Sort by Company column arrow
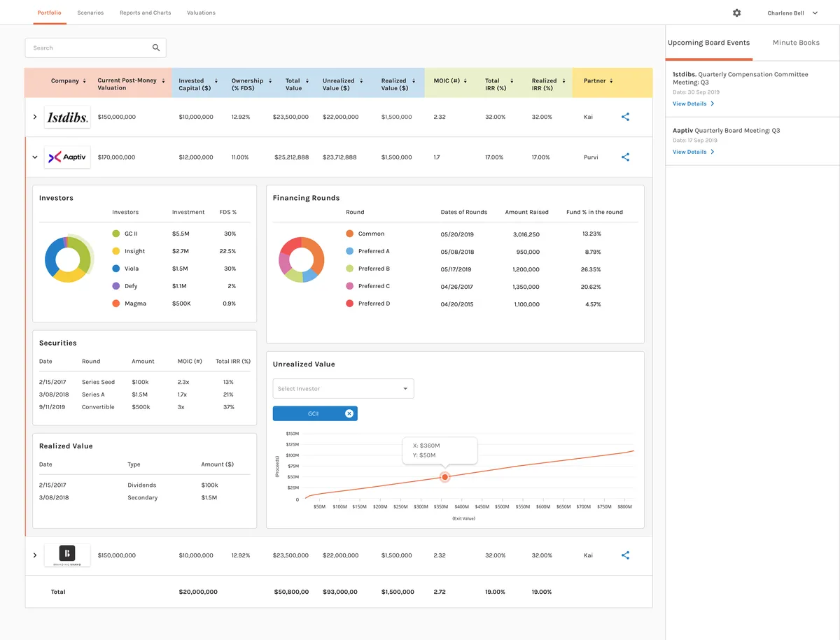Image resolution: width=840 pixels, height=640 pixels. (x=85, y=81)
